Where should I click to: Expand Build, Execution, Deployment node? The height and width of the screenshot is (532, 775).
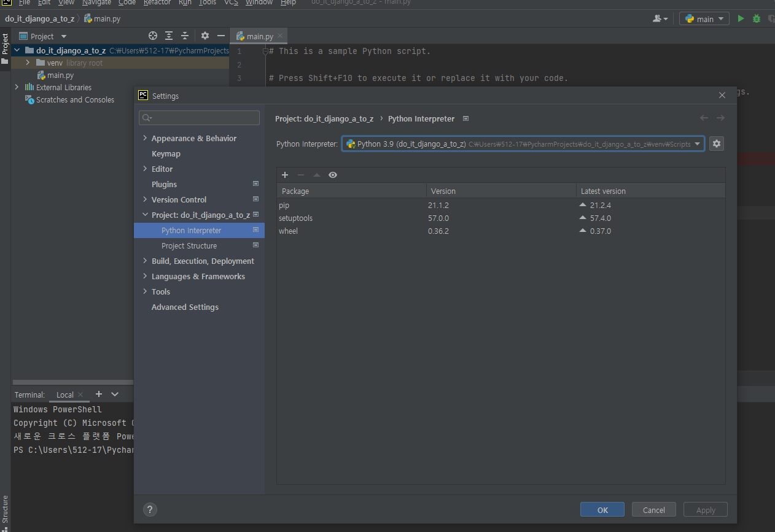click(x=145, y=261)
